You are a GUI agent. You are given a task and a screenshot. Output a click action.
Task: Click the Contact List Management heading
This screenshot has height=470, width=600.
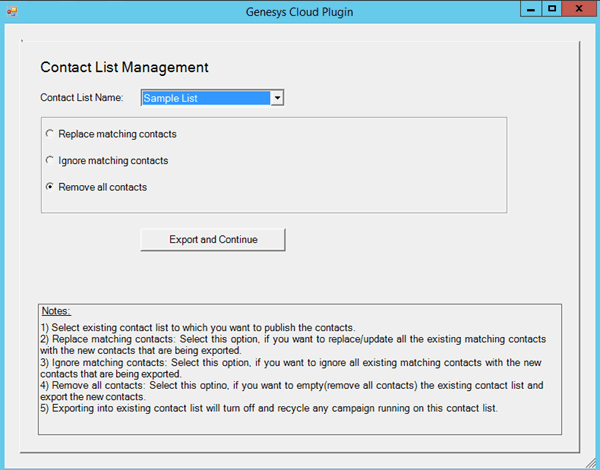124,68
